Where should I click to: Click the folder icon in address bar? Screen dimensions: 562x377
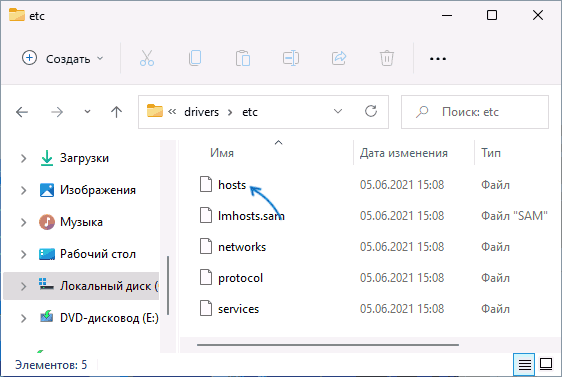coord(154,111)
